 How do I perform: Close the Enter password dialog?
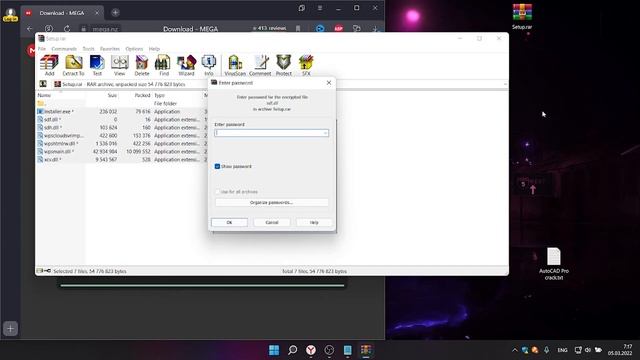(329, 82)
